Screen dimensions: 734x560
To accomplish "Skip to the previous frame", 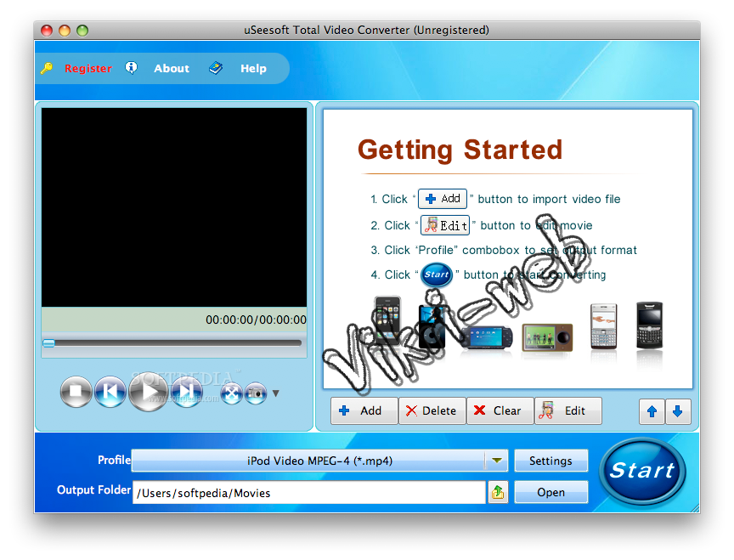I will click(110, 392).
